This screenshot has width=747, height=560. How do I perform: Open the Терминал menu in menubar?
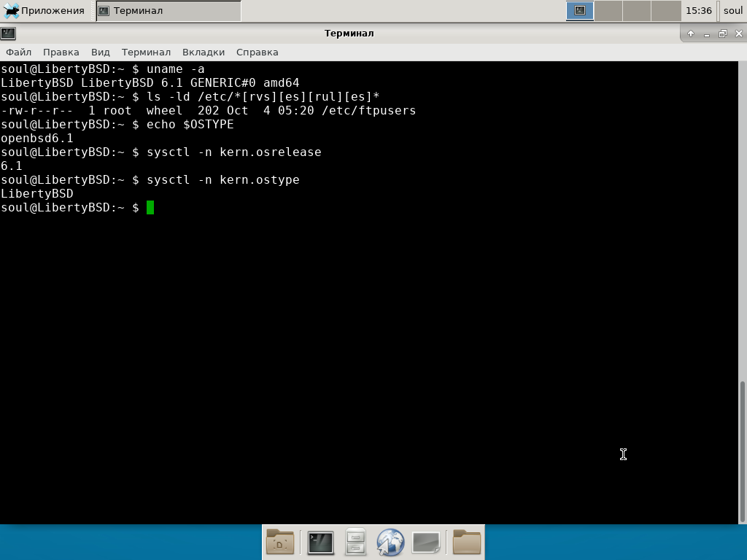(x=146, y=52)
